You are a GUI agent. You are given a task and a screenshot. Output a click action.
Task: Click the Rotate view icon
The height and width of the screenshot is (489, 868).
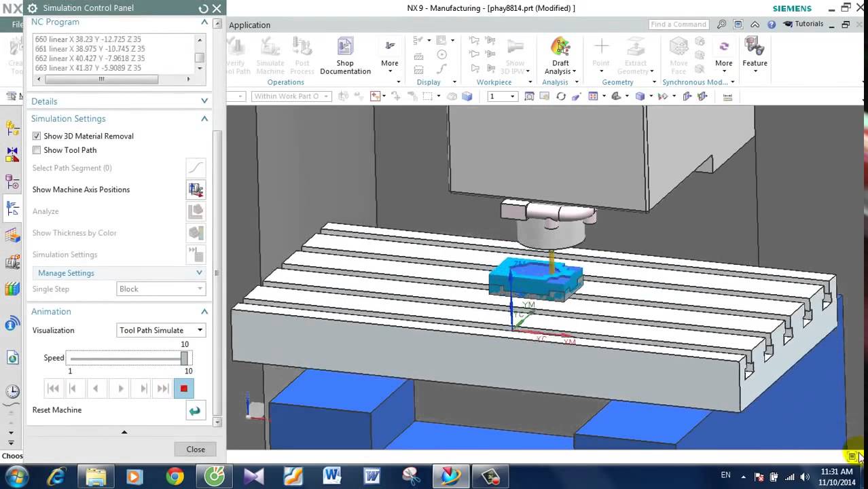point(561,96)
